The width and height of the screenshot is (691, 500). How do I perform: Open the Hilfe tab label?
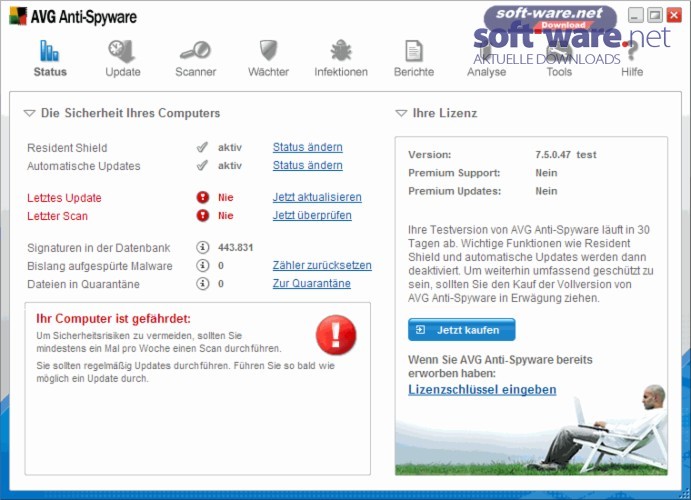632,72
